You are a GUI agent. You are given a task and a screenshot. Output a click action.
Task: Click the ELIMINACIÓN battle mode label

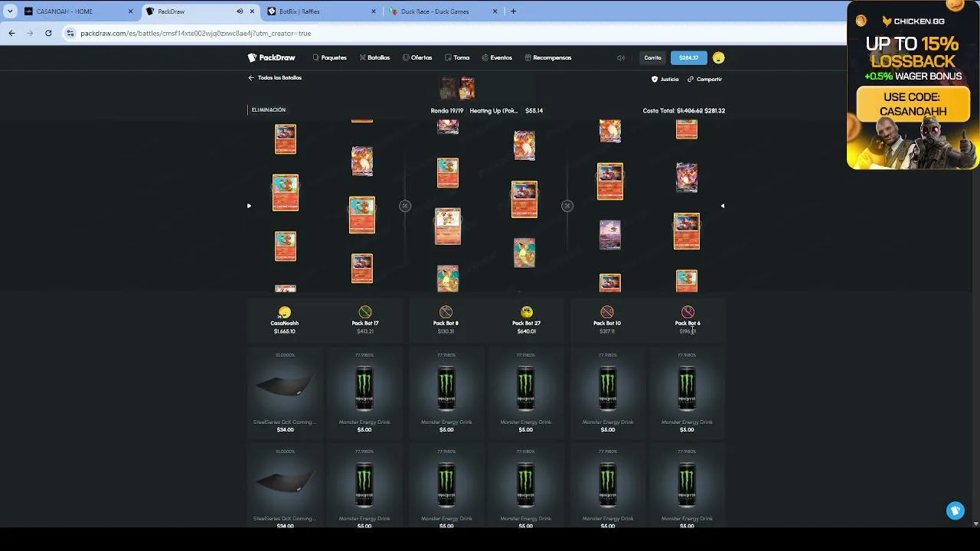pyautogui.click(x=269, y=110)
